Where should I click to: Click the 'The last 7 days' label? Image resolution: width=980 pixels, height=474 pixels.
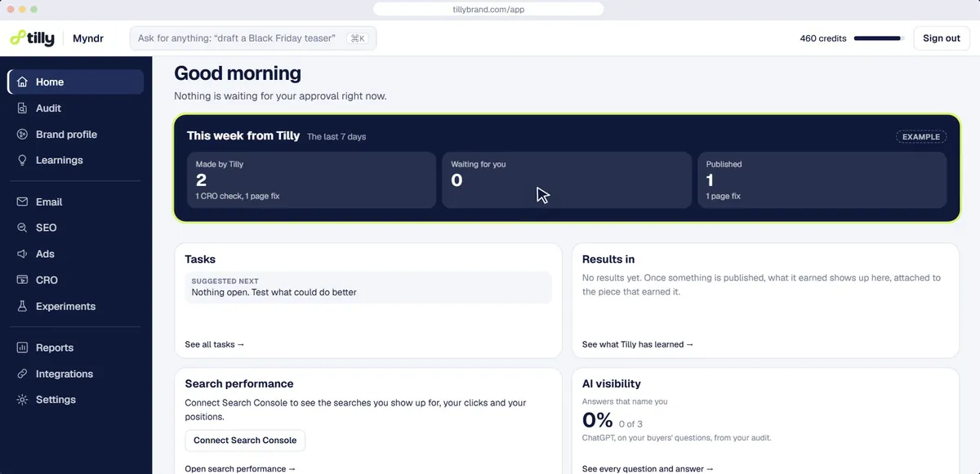pos(336,137)
